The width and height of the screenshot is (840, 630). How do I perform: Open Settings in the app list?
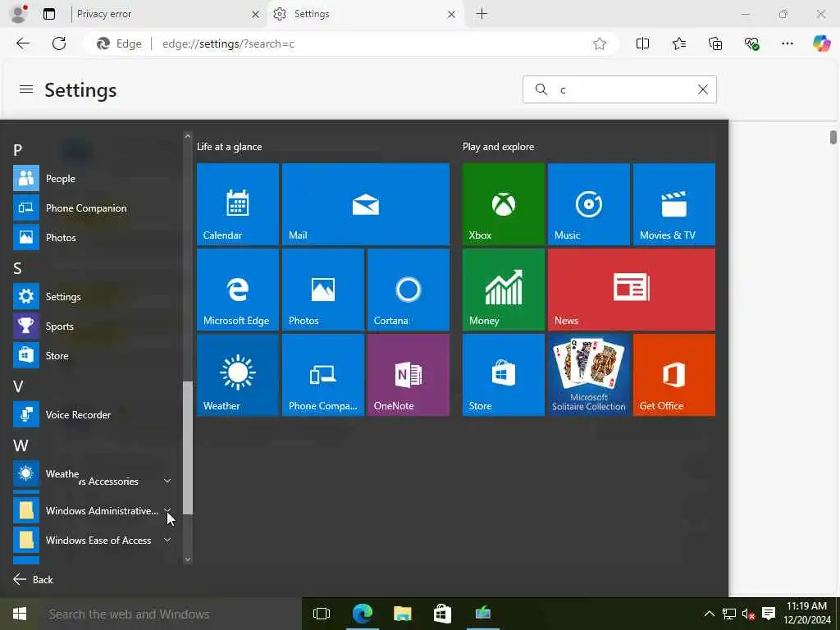[94, 296]
